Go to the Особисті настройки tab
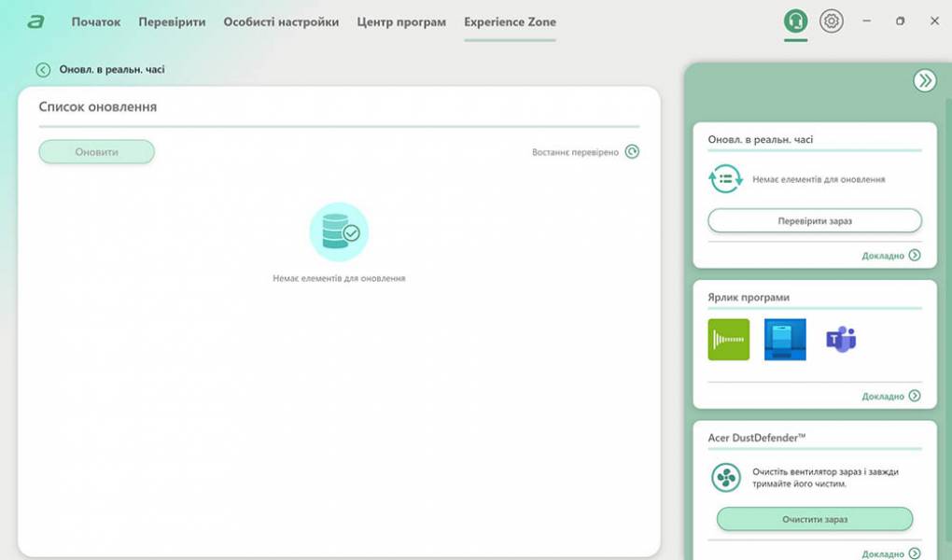The width and height of the screenshot is (952, 560). click(281, 21)
